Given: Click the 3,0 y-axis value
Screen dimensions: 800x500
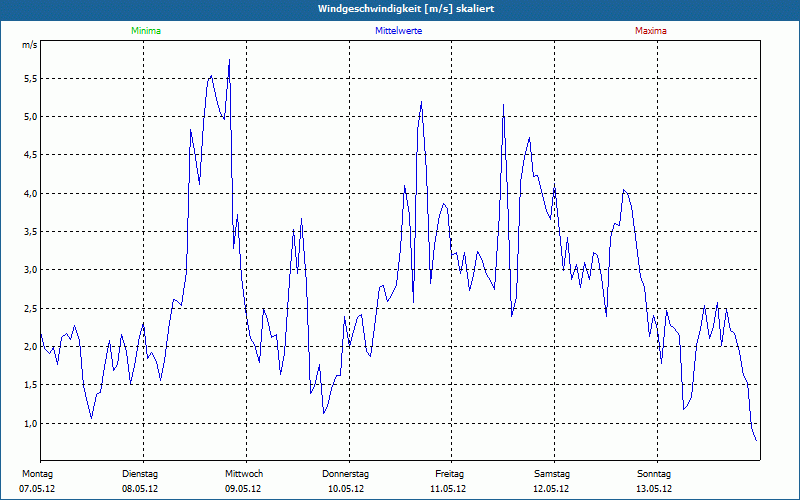Looking at the screenshot, I should click(29, 270).
